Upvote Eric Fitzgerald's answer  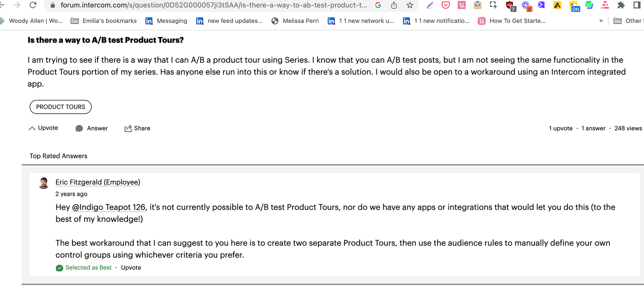[x=131, y=268]
